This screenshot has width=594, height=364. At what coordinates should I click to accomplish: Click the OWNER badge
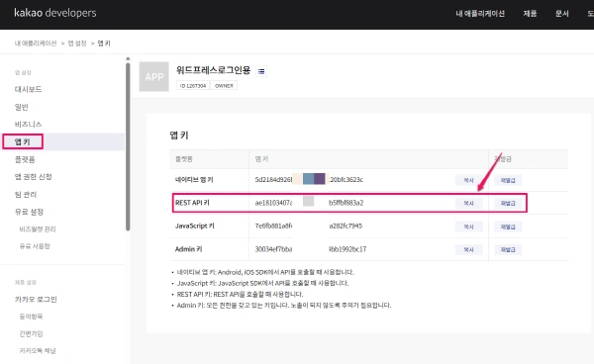click(x=224, y=86)
